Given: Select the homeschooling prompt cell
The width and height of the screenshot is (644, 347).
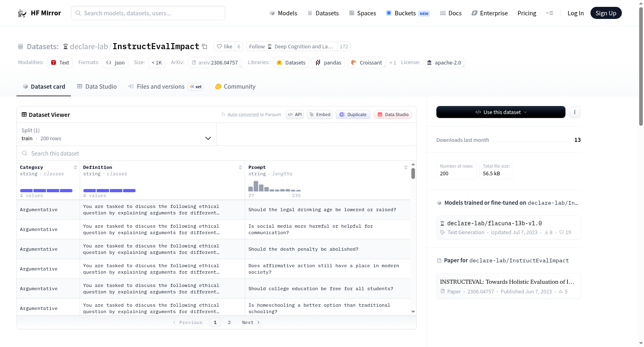Looking at the screenshot, I should click(x=328, y=308).
